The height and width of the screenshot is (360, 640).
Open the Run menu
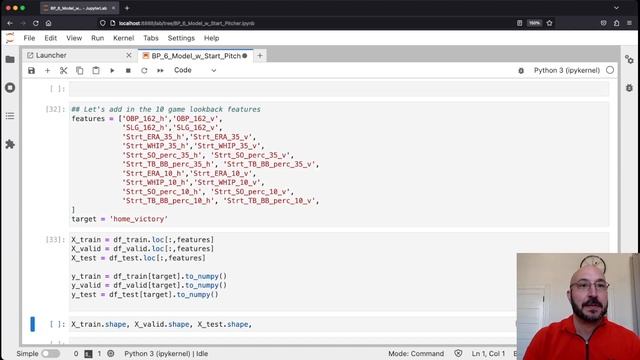[x=98, y=38]
